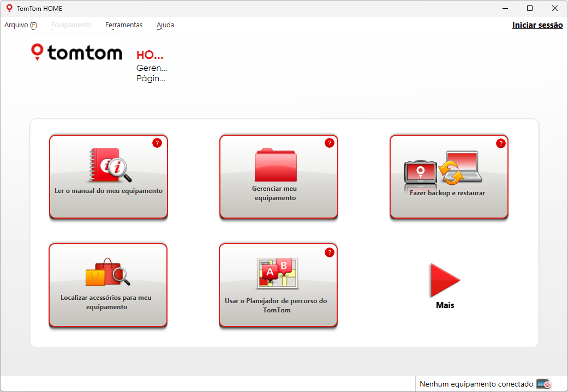Minimize the TomTom HOME window

tap(505, 8)
